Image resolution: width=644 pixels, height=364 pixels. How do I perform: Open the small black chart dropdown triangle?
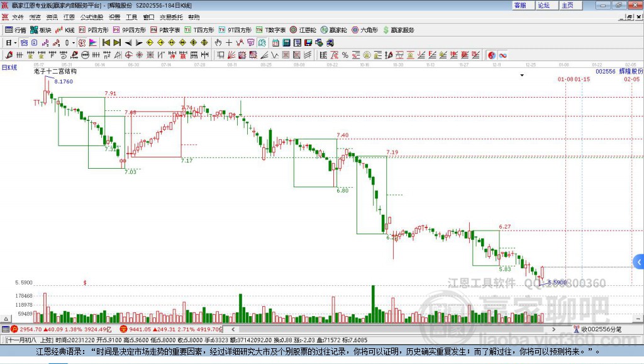click(x=522, y=76)
